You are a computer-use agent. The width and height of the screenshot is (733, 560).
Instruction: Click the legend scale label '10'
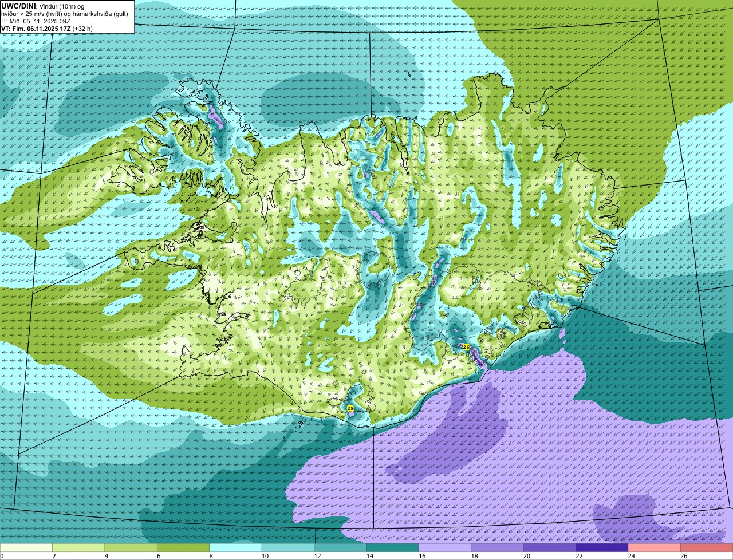point(265,556)
